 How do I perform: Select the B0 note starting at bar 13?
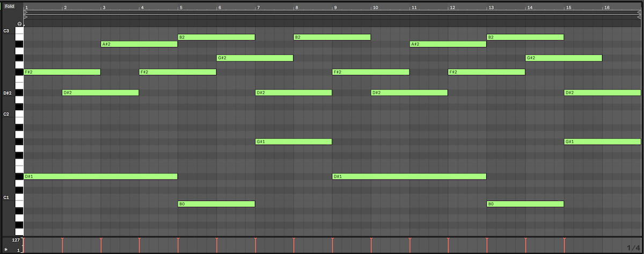[525, 204]
